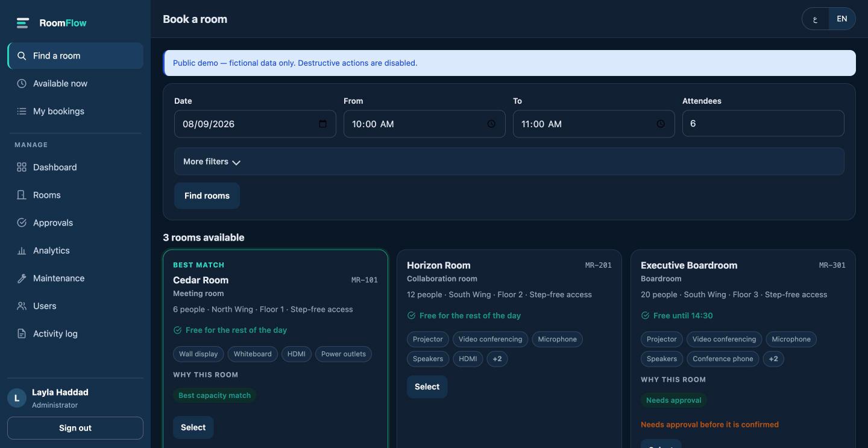The width and height of the screenshot is (868, 448).
Task: Click the Activity log document icon
Action: pyautogui.click(x=22, y=333)
